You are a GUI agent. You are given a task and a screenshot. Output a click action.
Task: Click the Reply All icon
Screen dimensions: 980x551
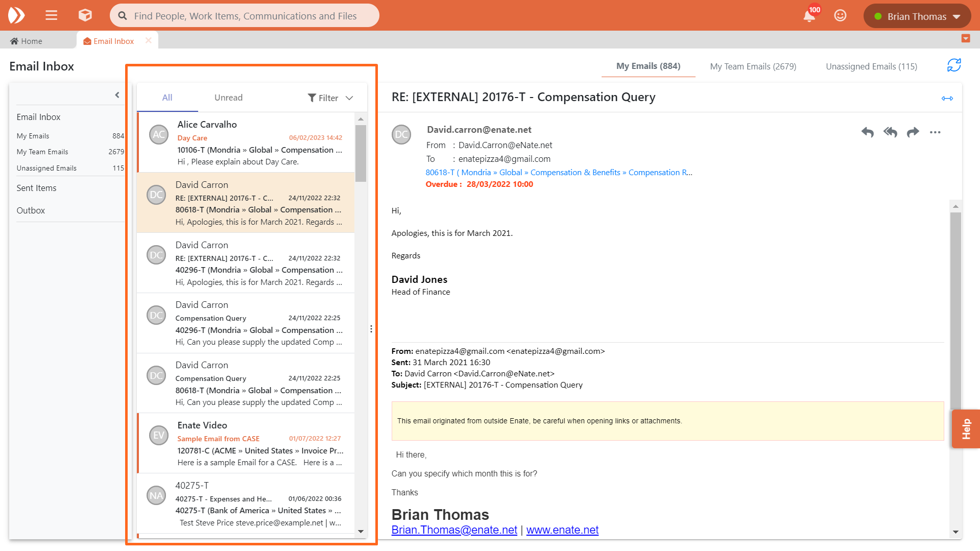point(890,132)
